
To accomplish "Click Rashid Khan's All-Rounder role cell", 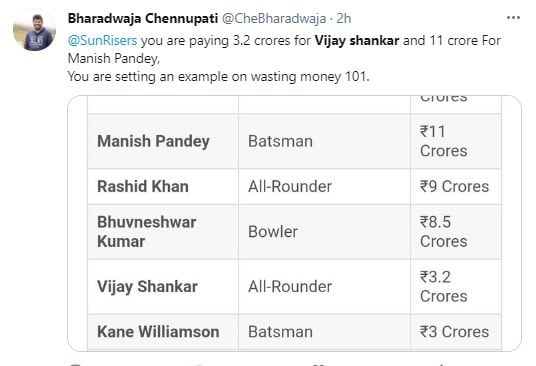I will [324, 187].
